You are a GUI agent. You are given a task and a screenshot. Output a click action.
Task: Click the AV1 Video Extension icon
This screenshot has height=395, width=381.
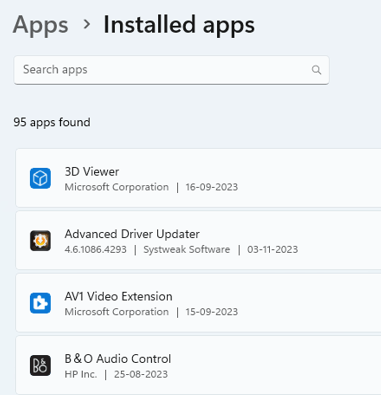click(x=40, y=303)
